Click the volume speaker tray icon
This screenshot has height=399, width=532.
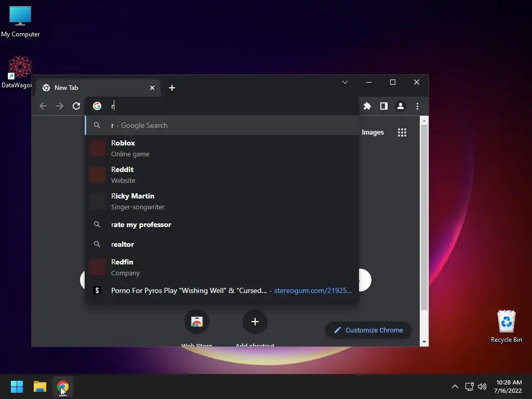[x=482, y=387]
